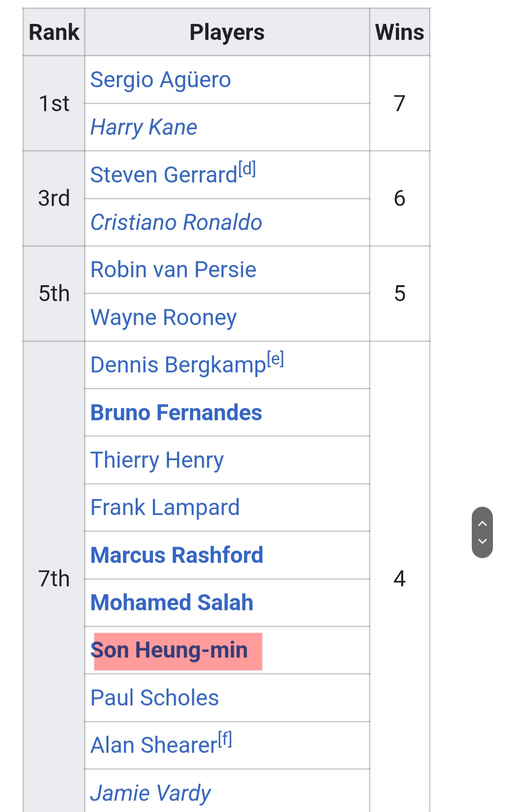Open the Mohamed Salah link
This screenshot has width=507, height=812.
point(172,603)
